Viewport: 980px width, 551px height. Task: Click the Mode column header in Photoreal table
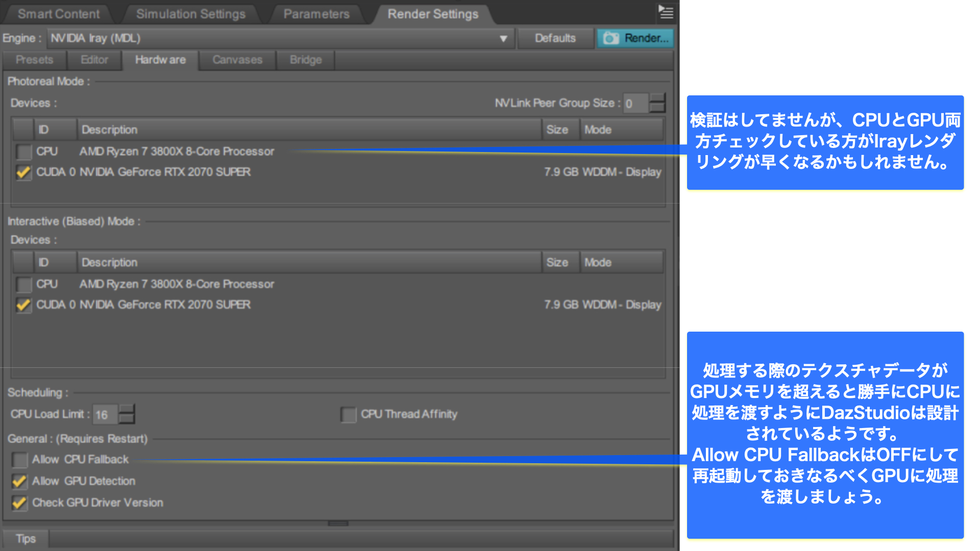tap(622, 130)
